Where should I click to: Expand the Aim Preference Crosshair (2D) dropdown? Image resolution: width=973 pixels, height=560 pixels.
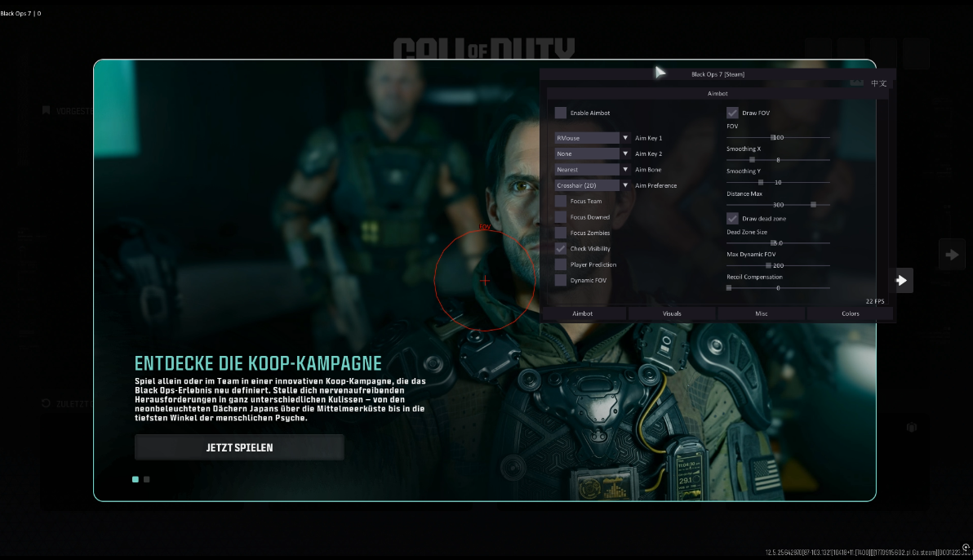tap(591, 185)
